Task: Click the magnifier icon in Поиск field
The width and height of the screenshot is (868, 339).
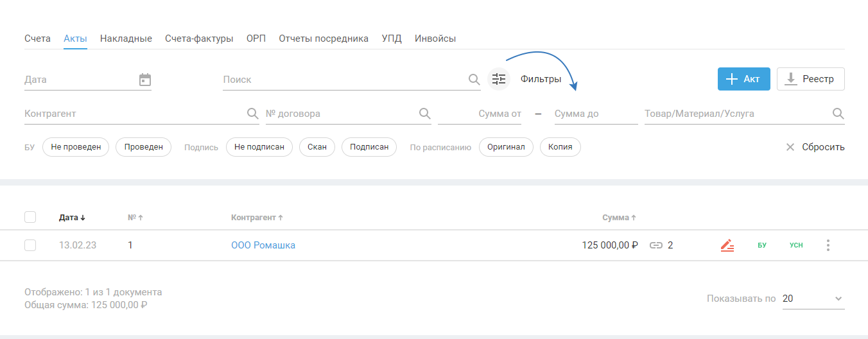Action: pos(474,80)
